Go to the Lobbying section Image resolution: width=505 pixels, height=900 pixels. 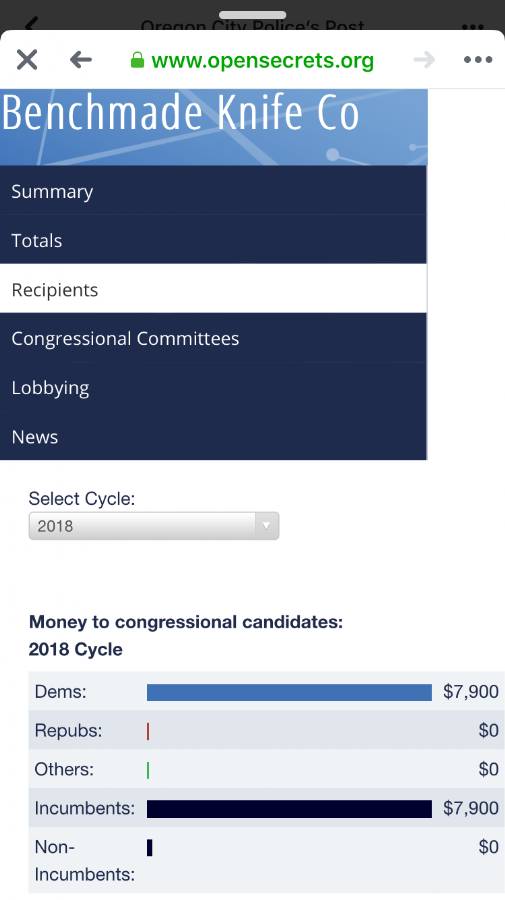[x=213, y=387]
